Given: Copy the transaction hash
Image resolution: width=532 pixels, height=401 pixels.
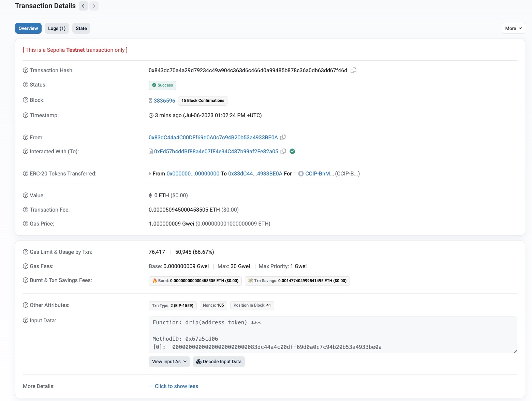Looking at the screenshot, I should tap(353, 70).
